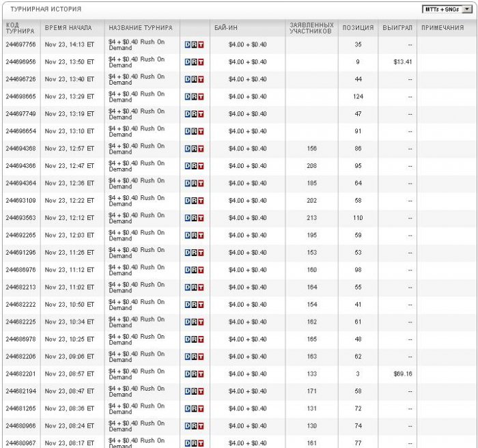Click the БАЙ-ИН column header
This screenshot has width=478, height=448.
pos(226,28)
